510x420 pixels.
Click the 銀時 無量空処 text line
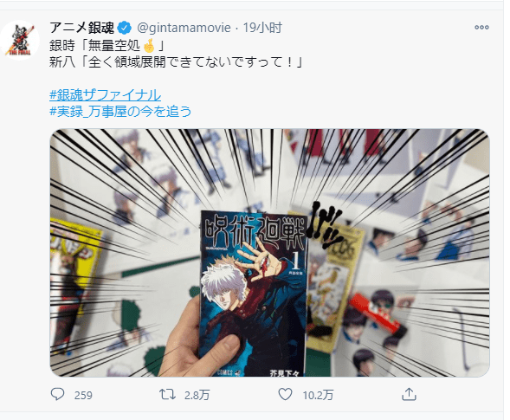107,46
